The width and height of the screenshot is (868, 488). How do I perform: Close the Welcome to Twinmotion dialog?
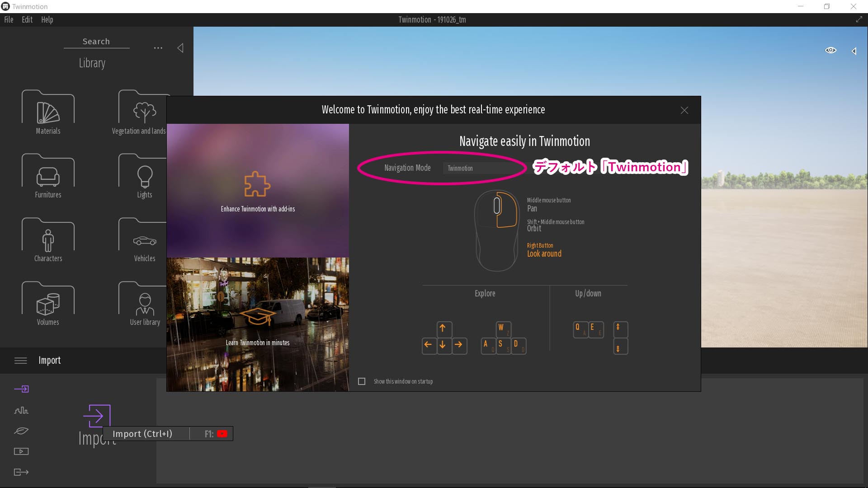pos(684,110)
